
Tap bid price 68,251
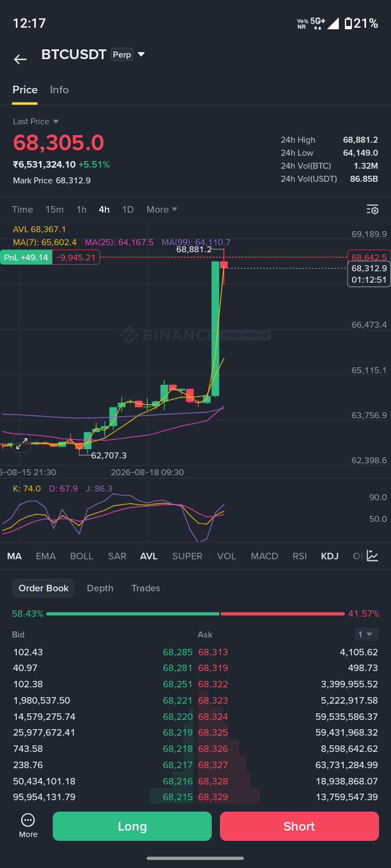178,684
